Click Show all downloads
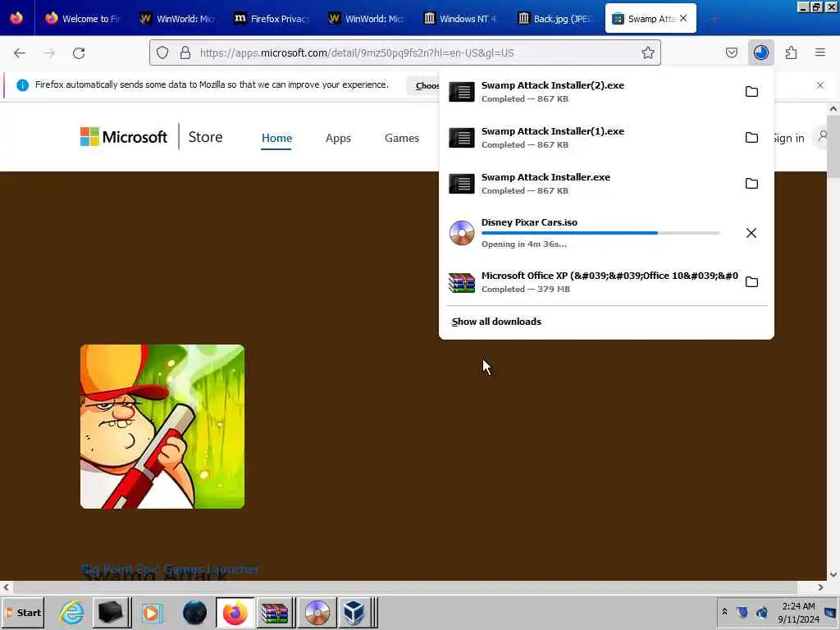The image size is (840, 630). point(496,322)
